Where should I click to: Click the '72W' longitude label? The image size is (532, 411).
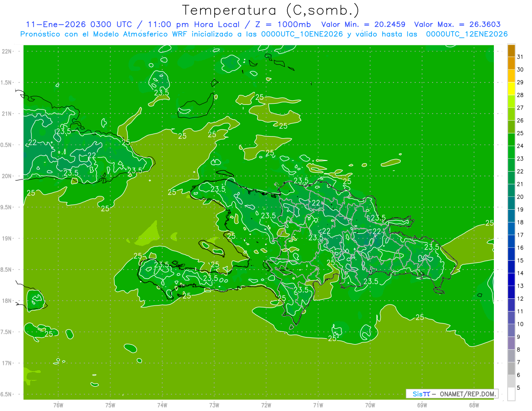pyautogui.click(x=266, y=405)
